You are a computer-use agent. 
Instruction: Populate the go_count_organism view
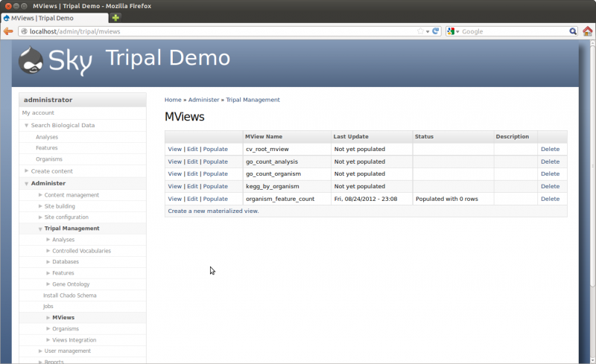coord(215,173)
